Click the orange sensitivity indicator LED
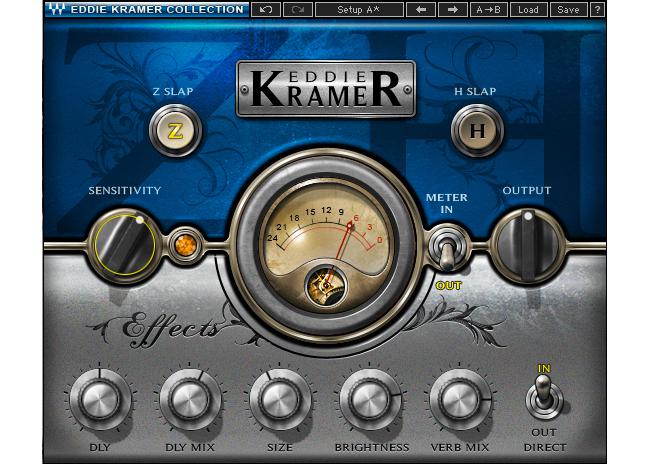Screen dimensions: 650x464 (x=182, y=245)
